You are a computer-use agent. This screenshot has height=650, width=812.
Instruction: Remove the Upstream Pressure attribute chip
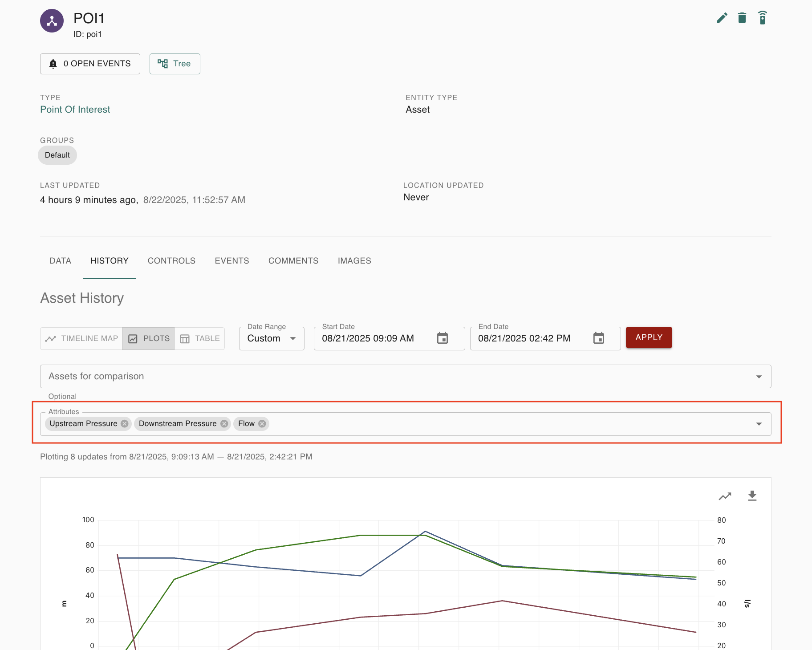(x=124, y=423)
